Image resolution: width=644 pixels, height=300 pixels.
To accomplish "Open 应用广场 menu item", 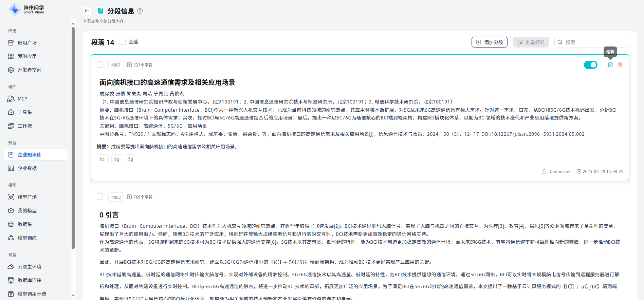I will point(27,43).
